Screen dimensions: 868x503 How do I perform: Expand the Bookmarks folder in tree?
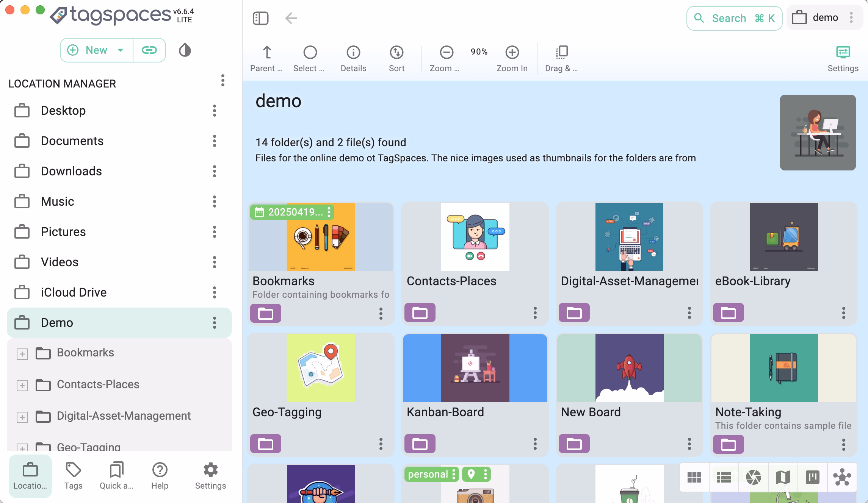coord(22,354)
